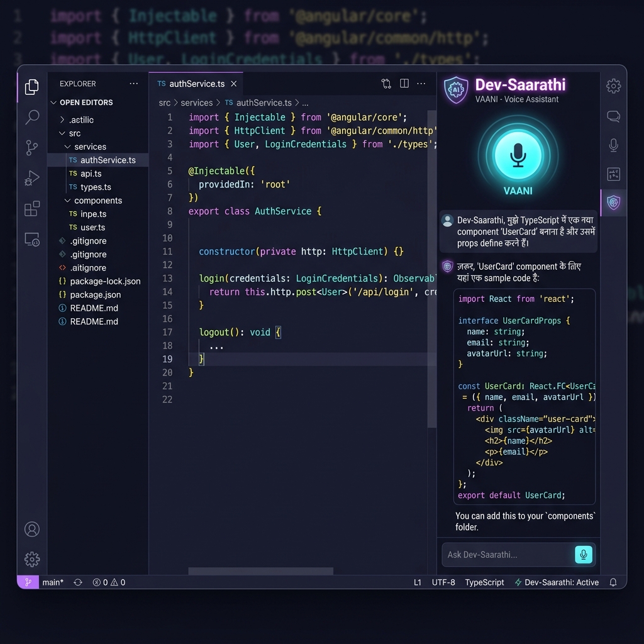Image resolution: width=644 pixels, height=644 pixels.
Task: Collapse the components folder
Action: point(93,201)
